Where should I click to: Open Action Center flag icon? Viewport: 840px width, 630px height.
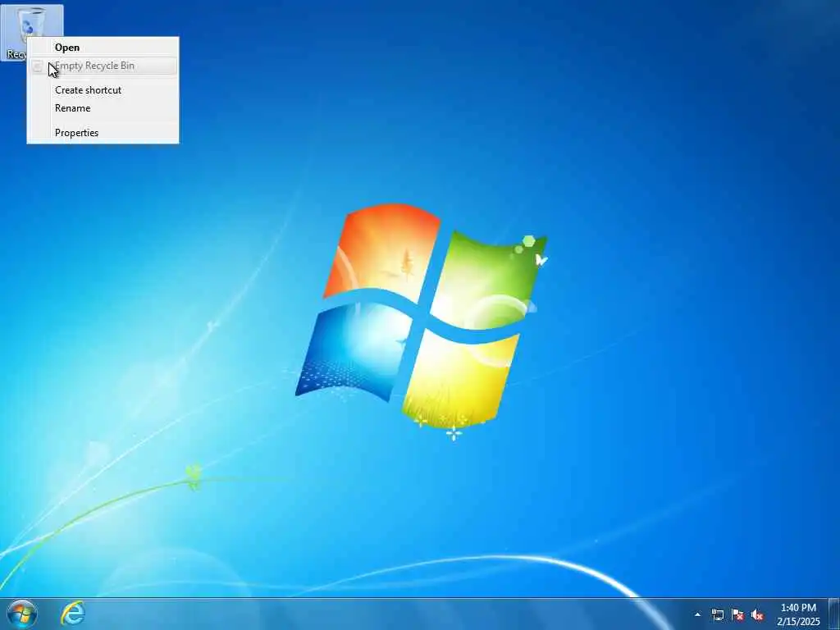point(737,615)
